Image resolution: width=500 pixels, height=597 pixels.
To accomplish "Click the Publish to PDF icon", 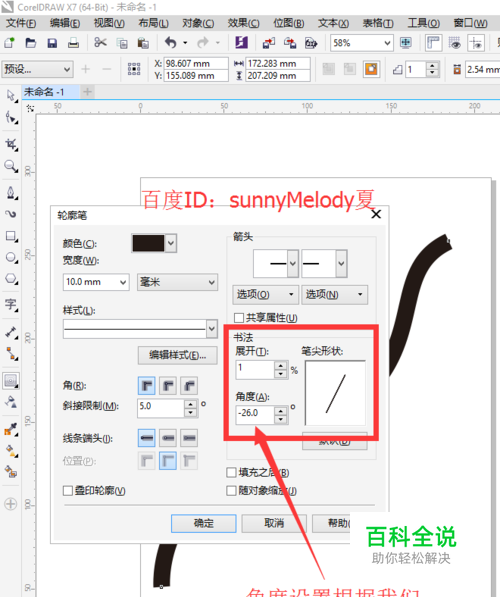I will 311,43.
